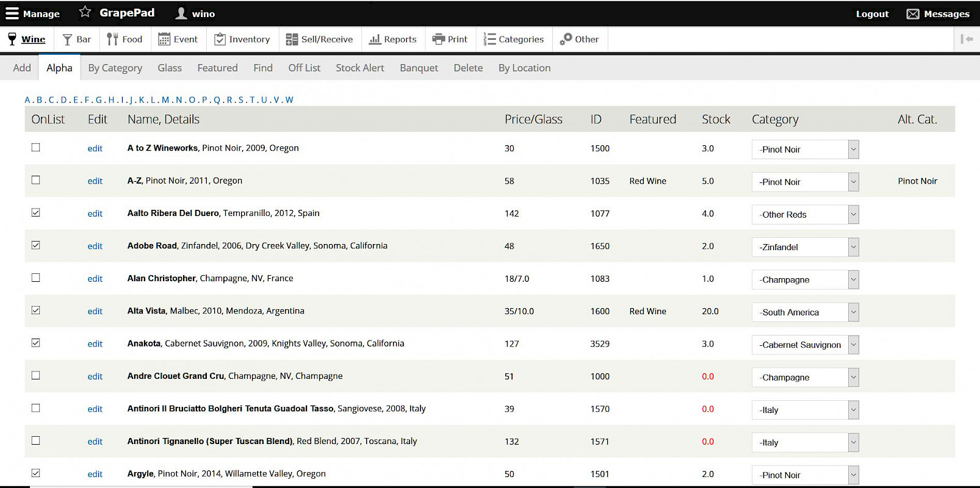Open the Messages envelope icon
Screen dimensions: 980x488
(x=912, y=14)
